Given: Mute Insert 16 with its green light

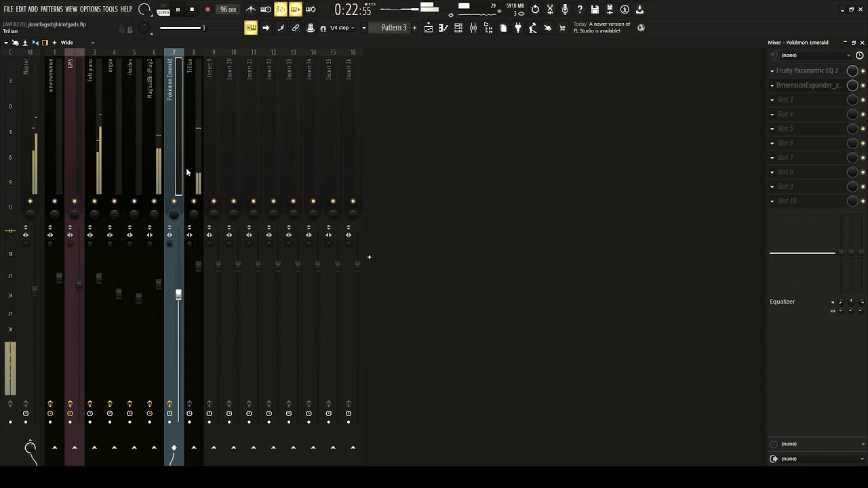Looking at the screenshot, I should tap(353, 201).
